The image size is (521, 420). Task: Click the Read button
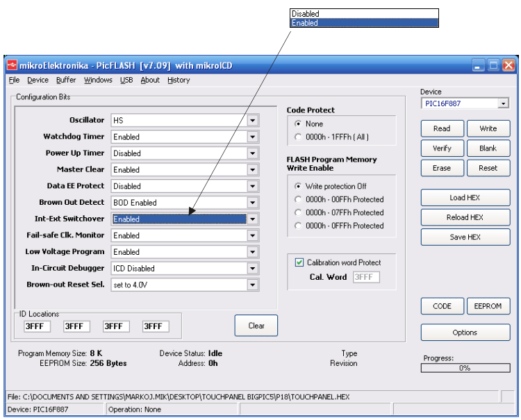tap(442, 128)
